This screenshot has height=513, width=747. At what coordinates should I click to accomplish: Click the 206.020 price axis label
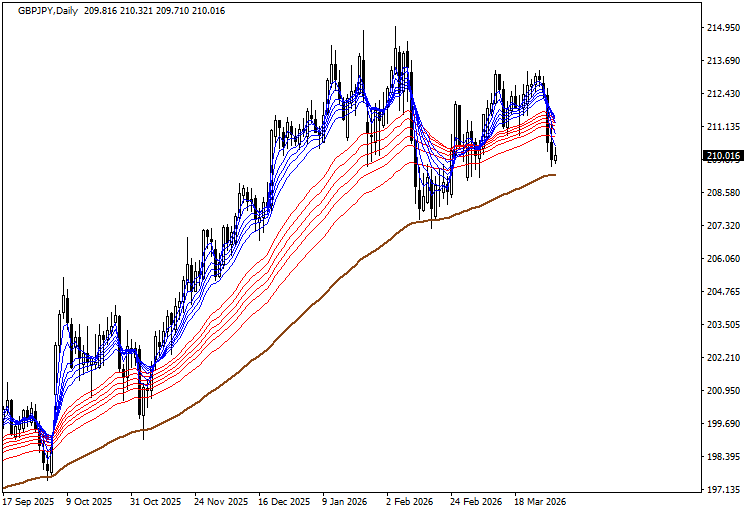pyautogui.click(x=722, y=259)
